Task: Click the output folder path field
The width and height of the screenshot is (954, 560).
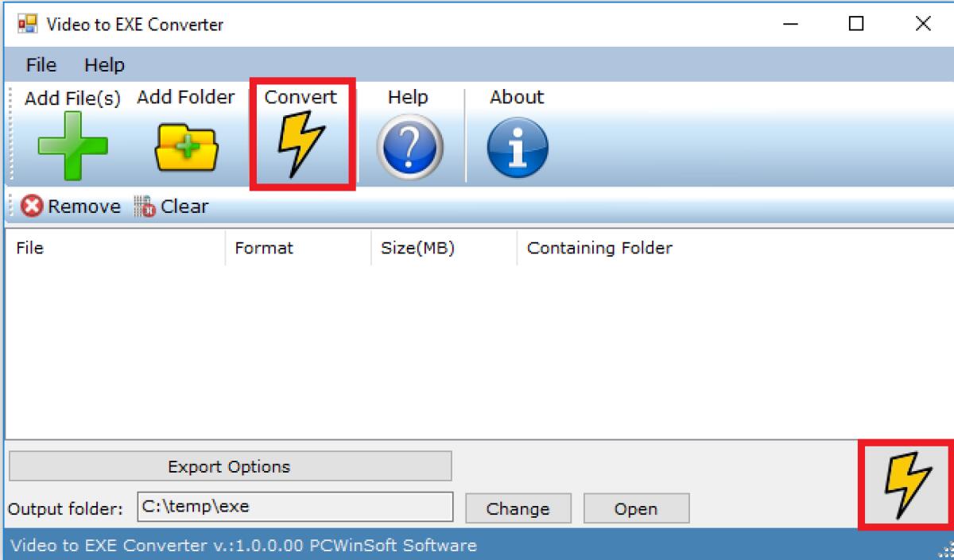Action: point(294,507)
